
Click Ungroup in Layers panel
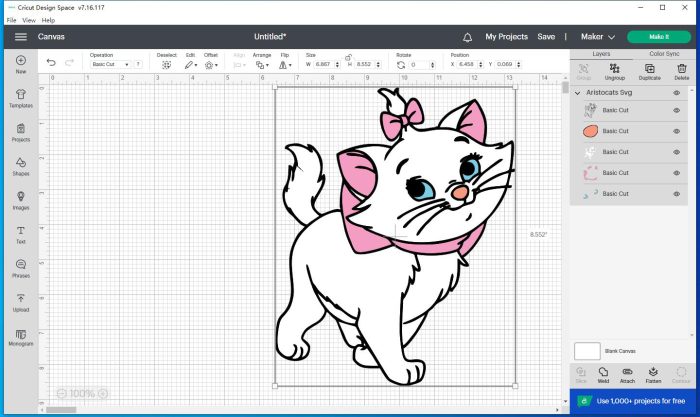coord(614,71)
